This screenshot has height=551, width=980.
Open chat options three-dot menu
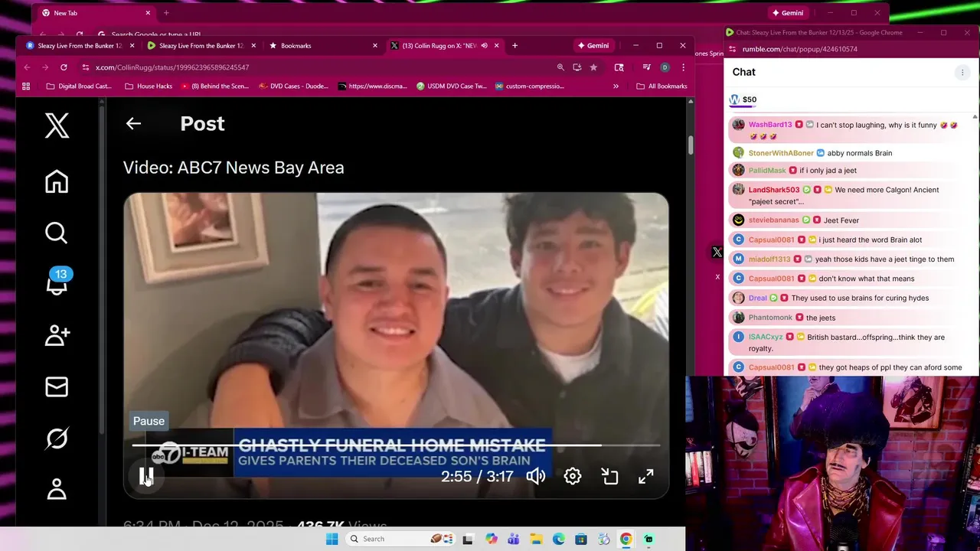click(x=962, y=72)
